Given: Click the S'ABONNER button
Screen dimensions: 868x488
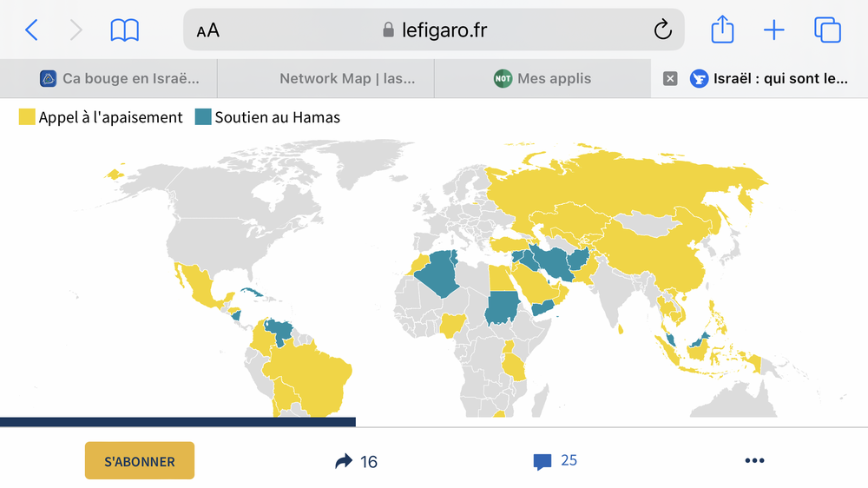Looking at the screenshot, I should point(140,461).
